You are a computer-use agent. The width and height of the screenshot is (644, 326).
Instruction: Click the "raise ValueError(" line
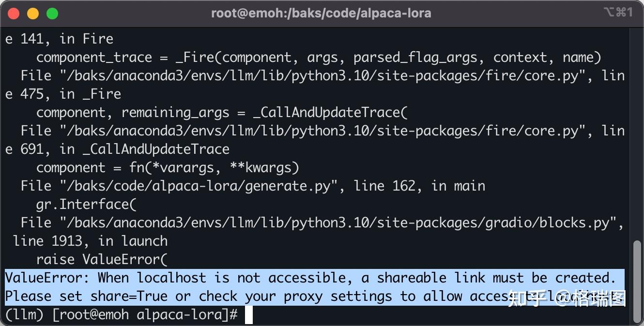pos(102,260)
